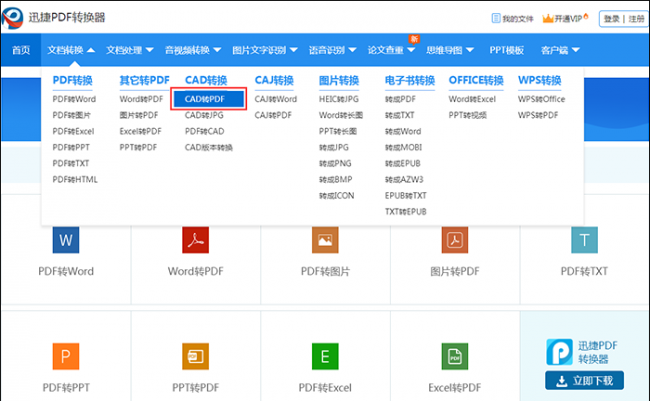The width and height of the screenshot is (650, 401).
Task: Choose EPUB转TXT menu entry
Action: tap(405, 196)
